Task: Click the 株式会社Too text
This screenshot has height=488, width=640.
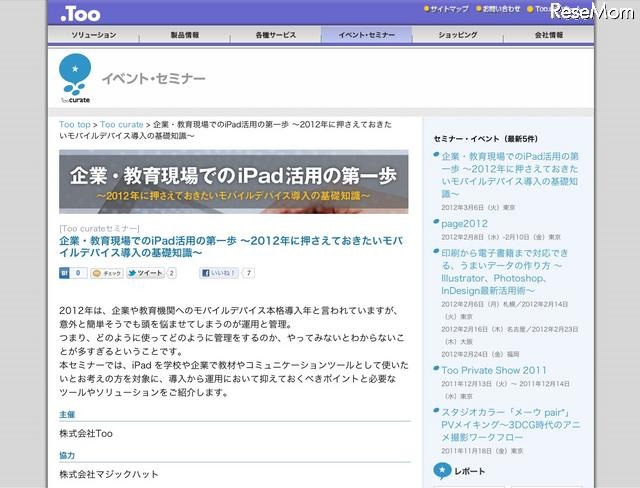Action: pos(86,433)
